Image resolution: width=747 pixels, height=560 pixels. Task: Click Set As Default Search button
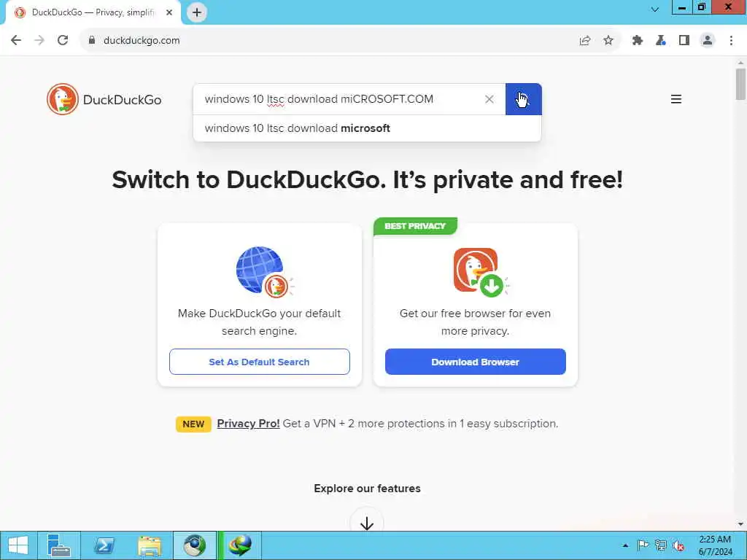[x=260, y=362]
